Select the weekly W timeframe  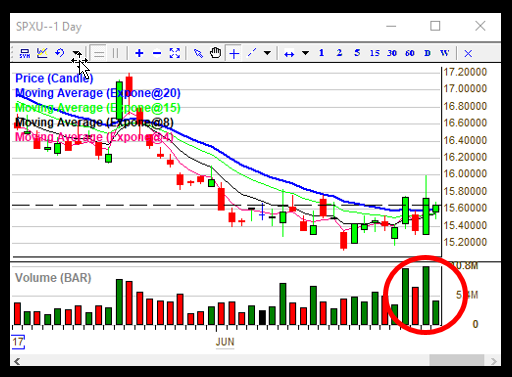pyautogui.click(x=444, y=53)
